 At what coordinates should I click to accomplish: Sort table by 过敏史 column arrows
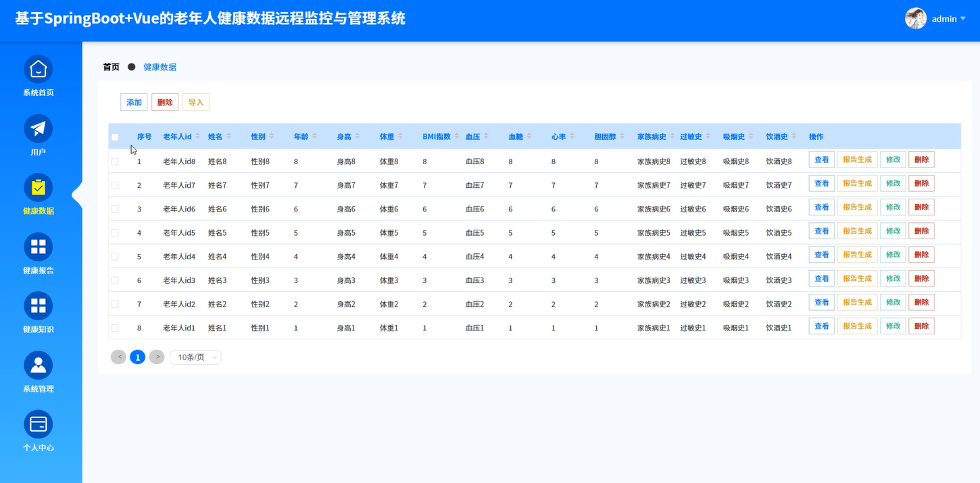pos(708,136)
